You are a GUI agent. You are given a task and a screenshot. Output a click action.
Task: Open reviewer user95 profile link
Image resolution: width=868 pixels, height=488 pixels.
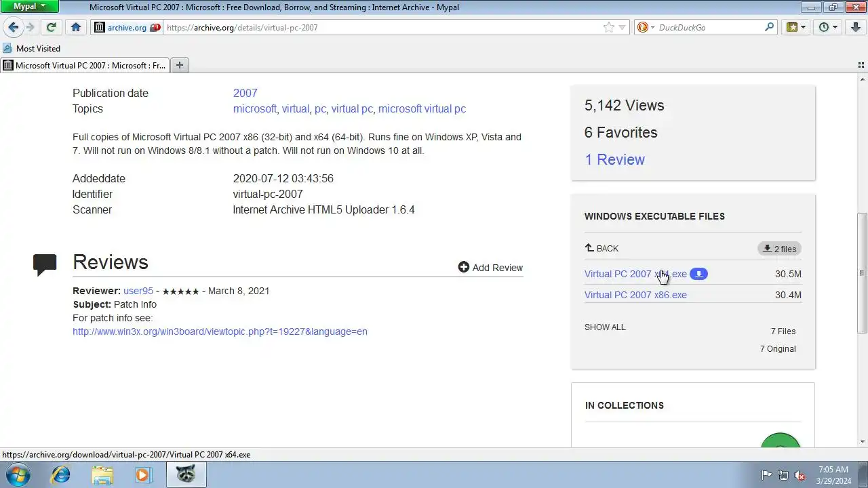(138, 291)
